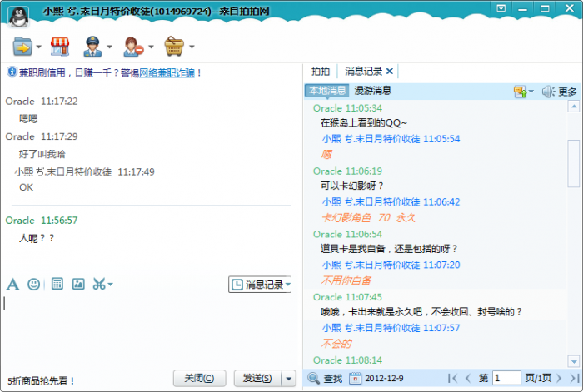
Task: Click the calculator icon in chat toolbar
Action: point(57,284)
